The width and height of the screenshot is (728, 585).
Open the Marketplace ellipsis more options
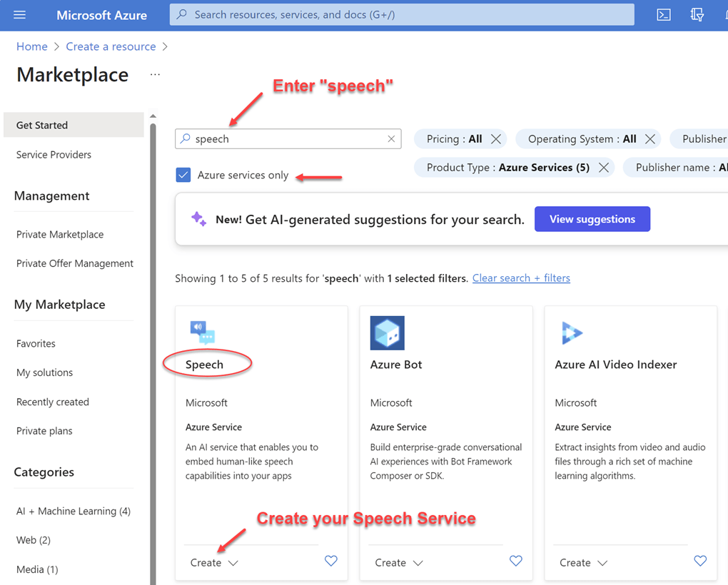point(155,75)
